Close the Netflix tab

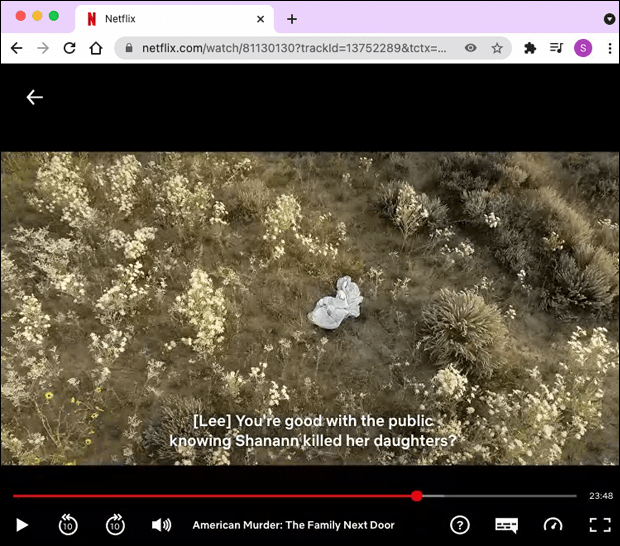tap(260, 19)
